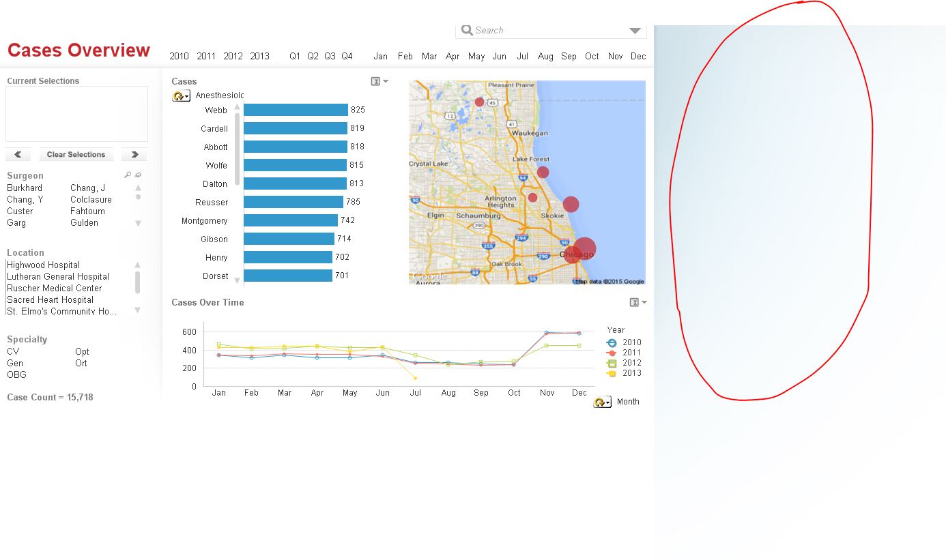Go forward one selection step
Screen dimensions: 946x560
(134, 154)
